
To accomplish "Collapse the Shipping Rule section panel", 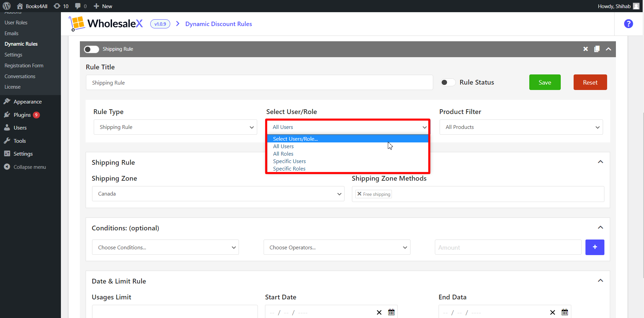I will pos(600,162).
